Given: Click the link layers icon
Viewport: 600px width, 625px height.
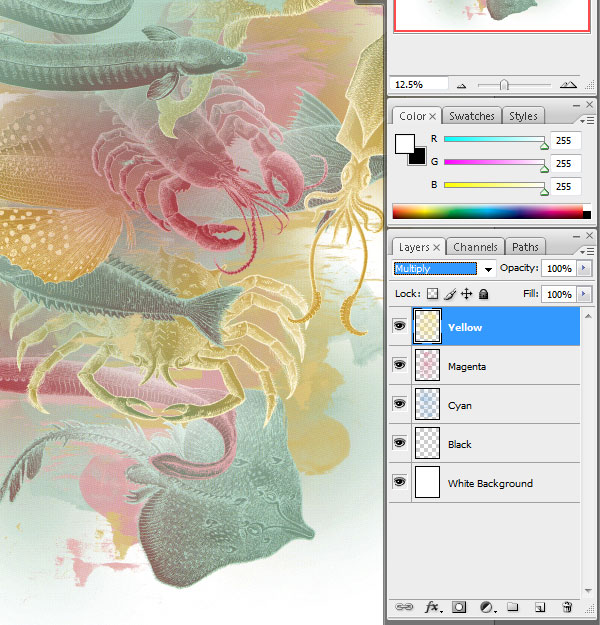Looking at the screenshot, I should tap(403, 607).
